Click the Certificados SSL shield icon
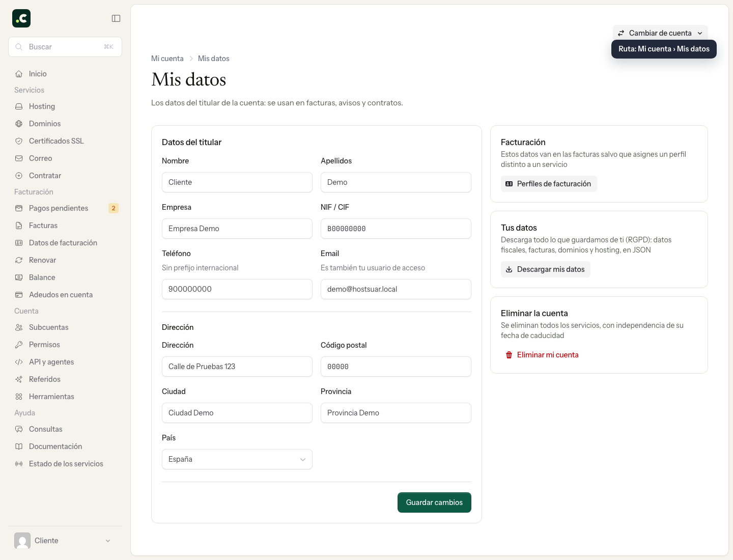733x560 pixels. tap(19, 141)
